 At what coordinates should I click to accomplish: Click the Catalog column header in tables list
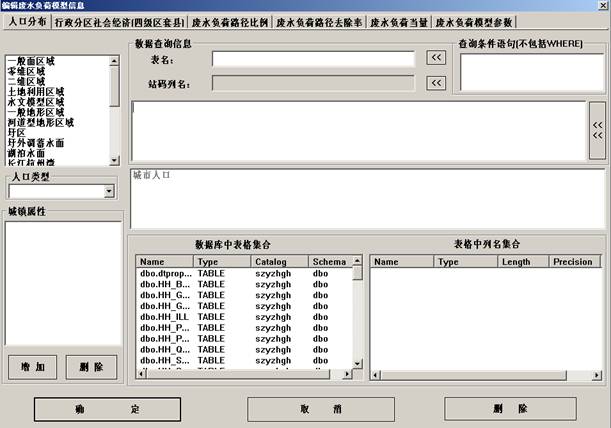pyautogui.click(x=271, y=261)
